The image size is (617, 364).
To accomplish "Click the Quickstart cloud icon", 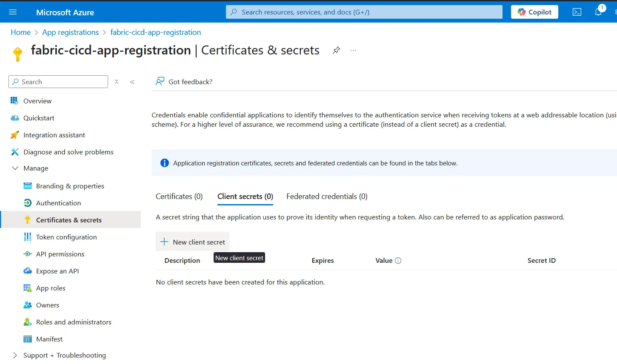I will [x=14, y=118].
